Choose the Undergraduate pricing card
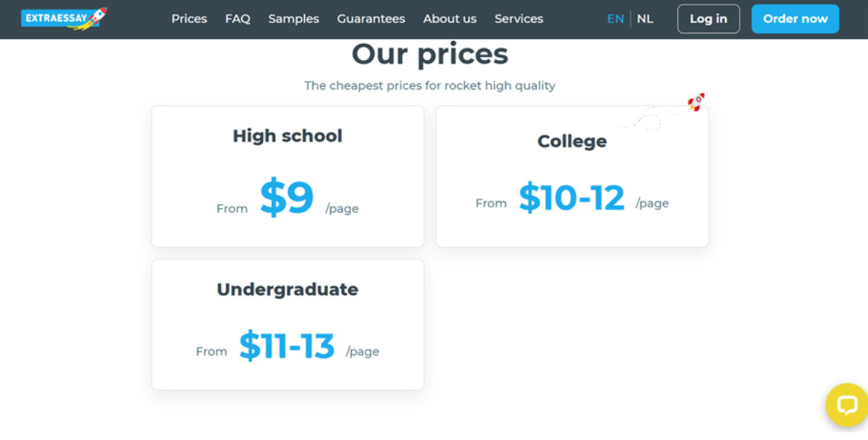The width and height of the screenshot is (868, 440). [287, 324]
